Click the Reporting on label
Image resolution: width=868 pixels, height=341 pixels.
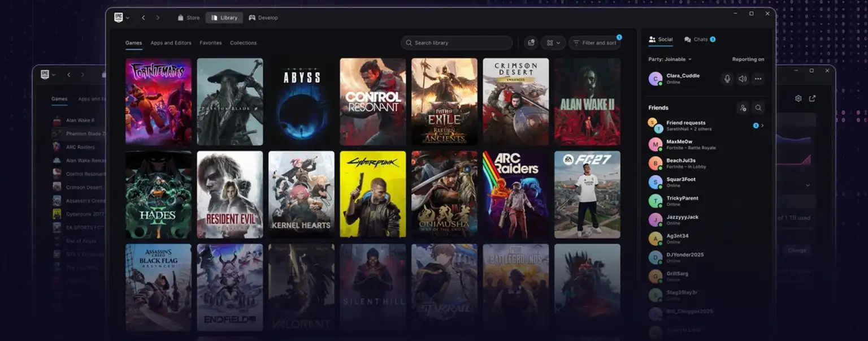[x=748, y=59]
